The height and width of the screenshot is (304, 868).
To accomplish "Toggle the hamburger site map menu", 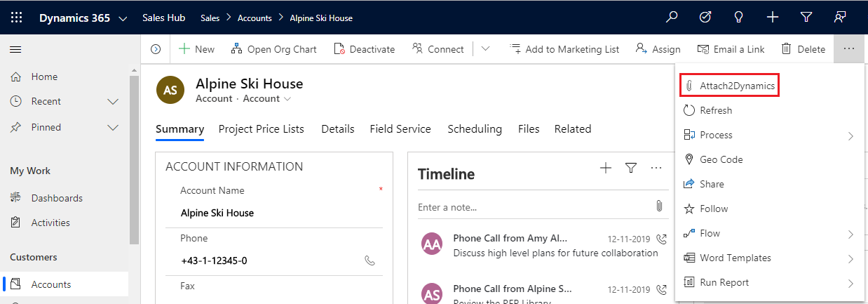I will tap(15, 49).
